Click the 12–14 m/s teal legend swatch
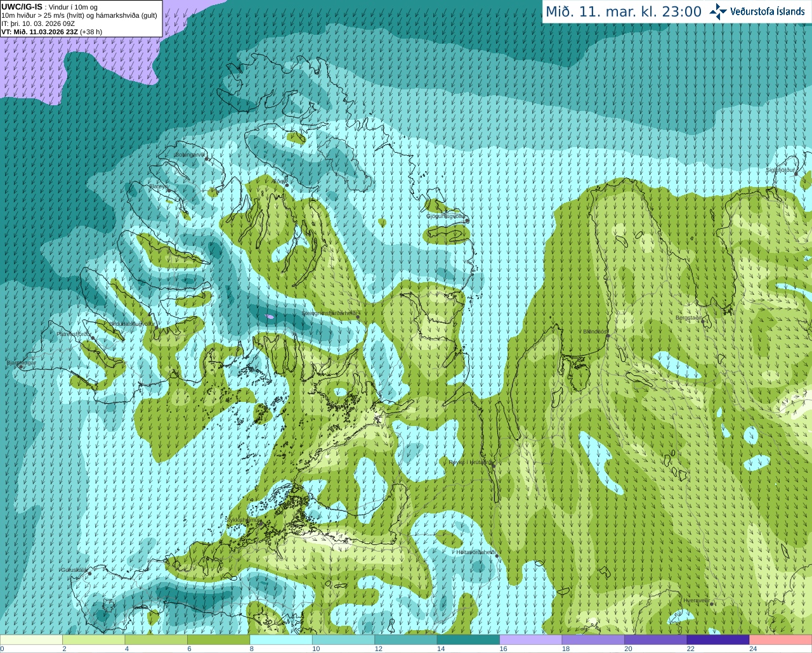Image resolution: width=812 pixels, height=653 pixels. point(406,640)
